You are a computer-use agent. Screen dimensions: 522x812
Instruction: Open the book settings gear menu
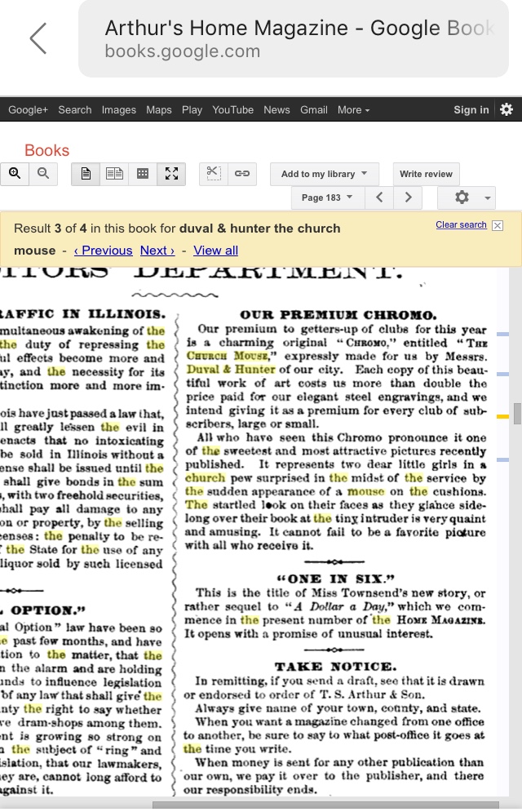[x=467, y=197]
